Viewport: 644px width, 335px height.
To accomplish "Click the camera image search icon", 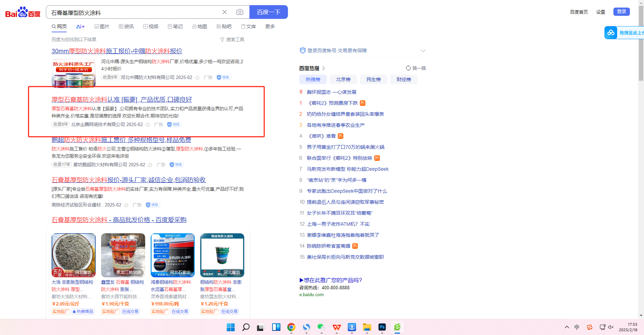I will (x=240, y=12).
